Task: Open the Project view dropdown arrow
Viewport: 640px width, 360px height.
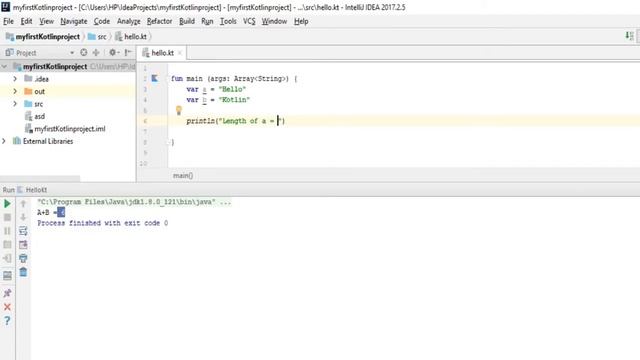Action: tap(72, 53)
